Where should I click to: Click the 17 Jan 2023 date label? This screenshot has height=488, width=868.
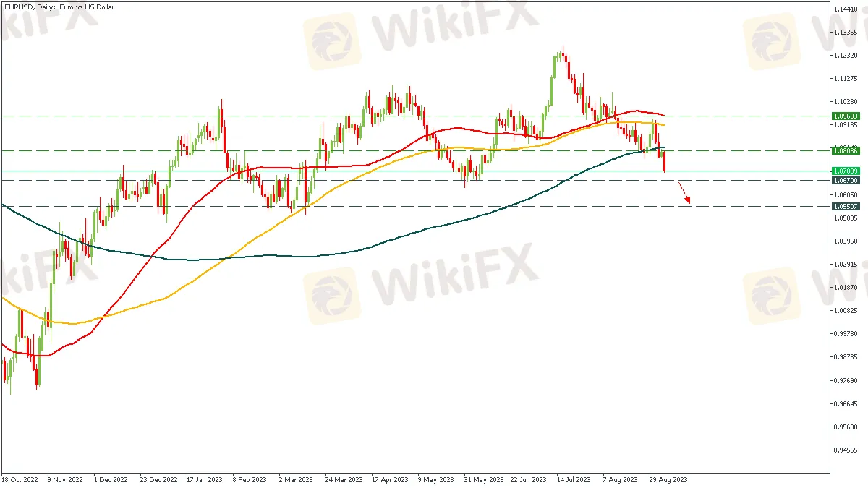pyautogui.click(x=205, y=479)
